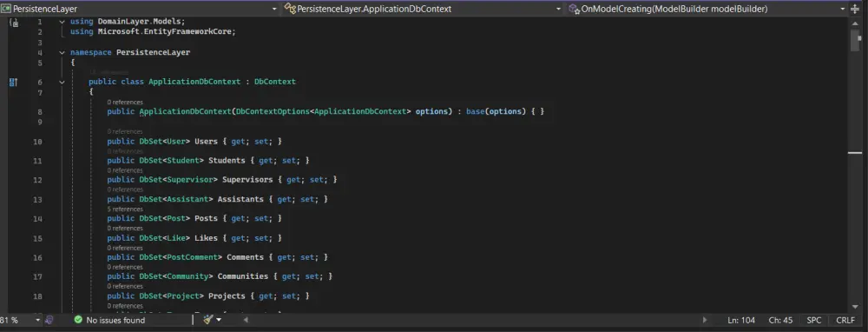Screen dimensions: 868x332
Task: Click the inheritance margin icon at line 6
Action: coord(14,82)
